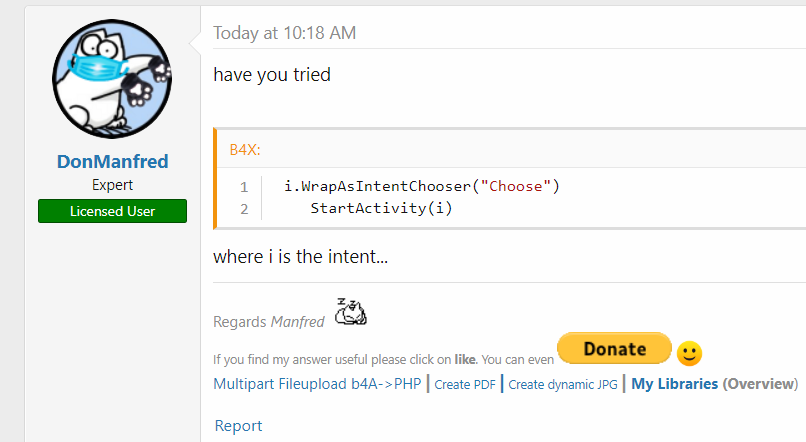806x442 pixels.
Task: Click the StartActivity(i) code line
Action: coord(382,208)
